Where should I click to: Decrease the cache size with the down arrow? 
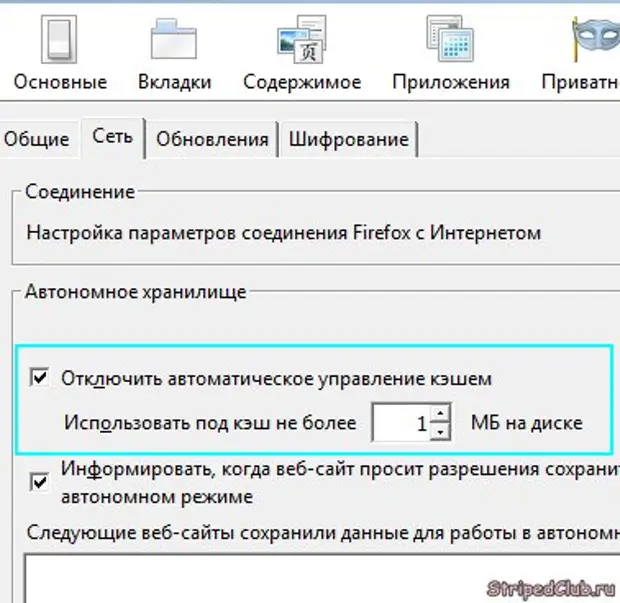tap(442, 432)
